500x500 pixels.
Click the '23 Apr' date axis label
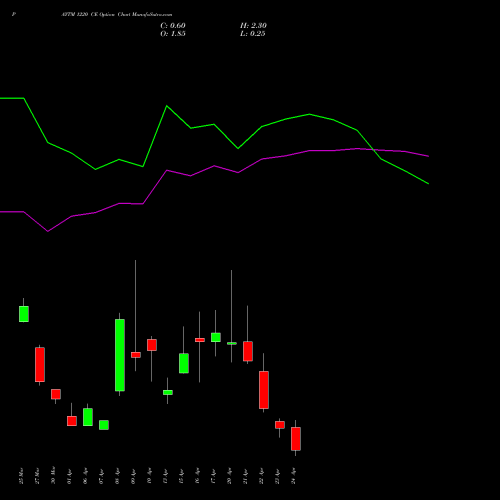[x=277, y=476]
